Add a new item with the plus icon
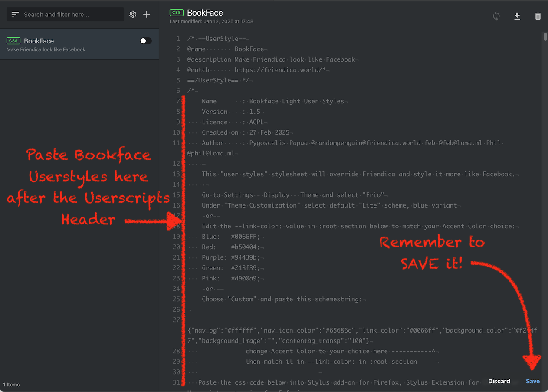 (147, 14)
